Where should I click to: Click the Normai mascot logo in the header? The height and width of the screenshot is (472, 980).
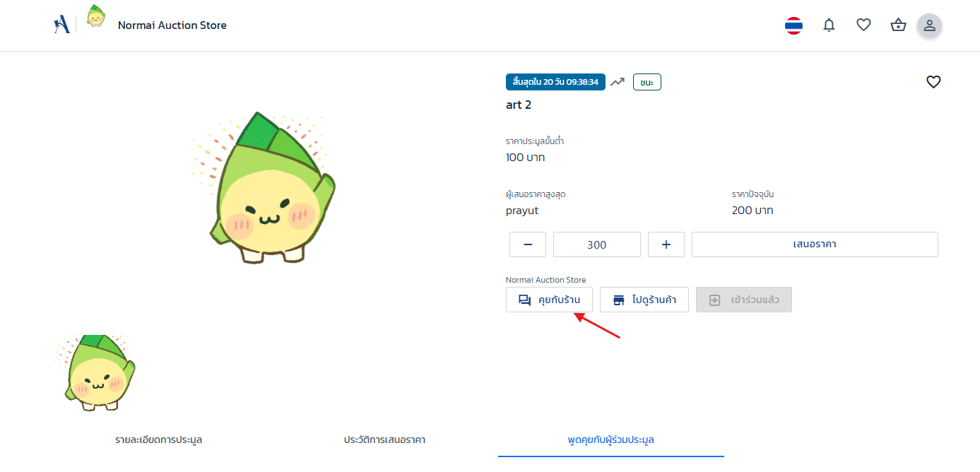tap(95, 16)
